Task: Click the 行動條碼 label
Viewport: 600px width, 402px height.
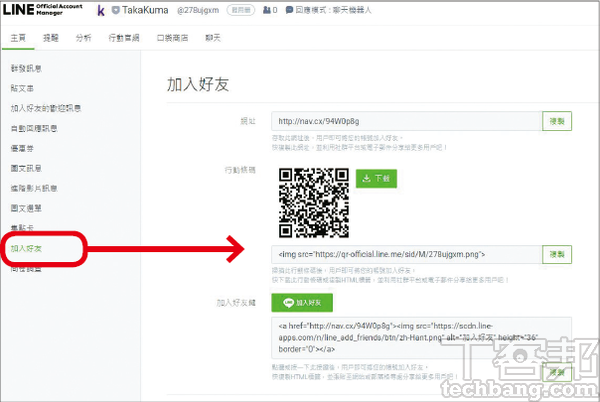Action: pyautogui.click(x=240, y=170)
